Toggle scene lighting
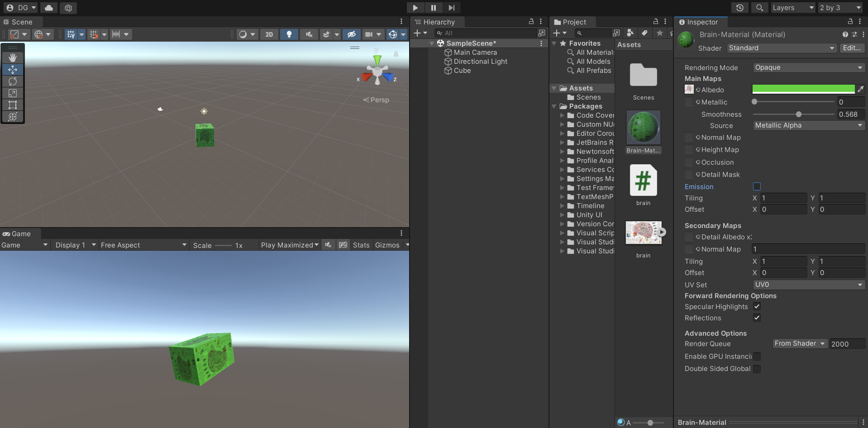This screenshot has height=428, width=868. click(x=289, y=34)
